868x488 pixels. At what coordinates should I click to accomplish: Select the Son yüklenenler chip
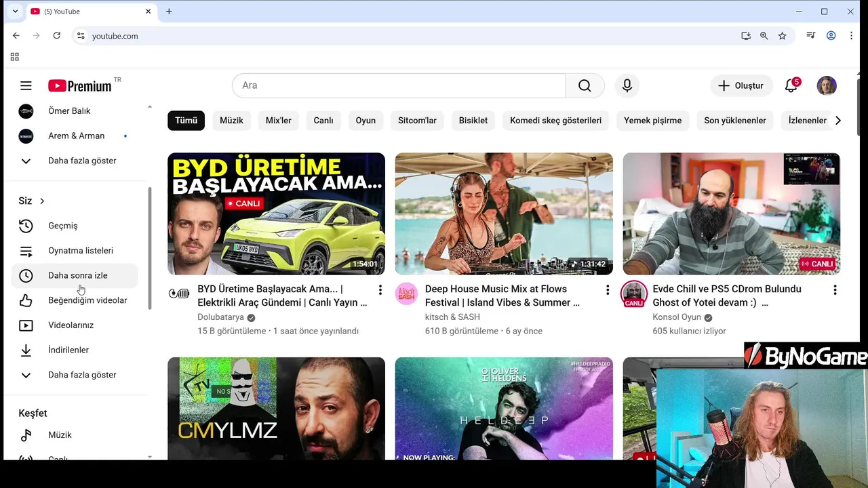click(x=735, y=121)
